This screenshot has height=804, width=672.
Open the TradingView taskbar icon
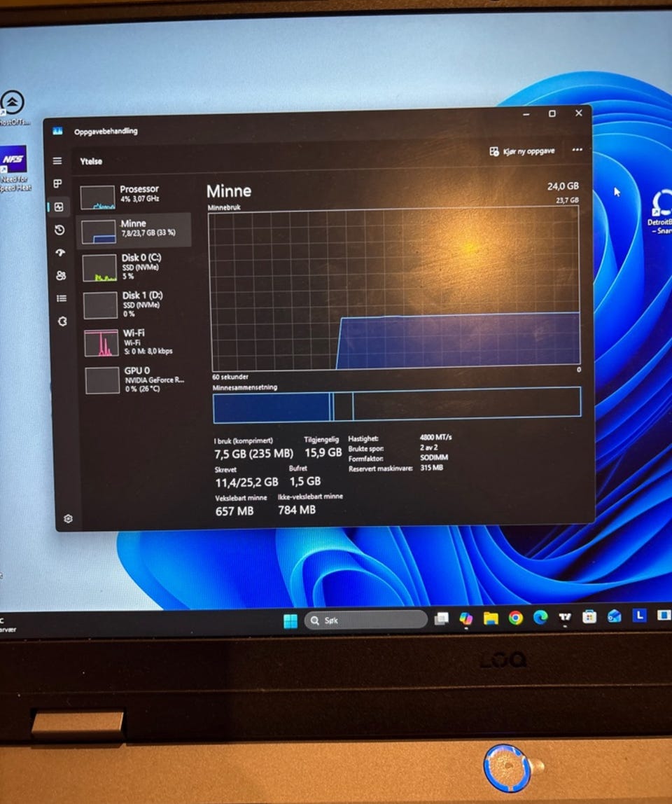(565, 618)
